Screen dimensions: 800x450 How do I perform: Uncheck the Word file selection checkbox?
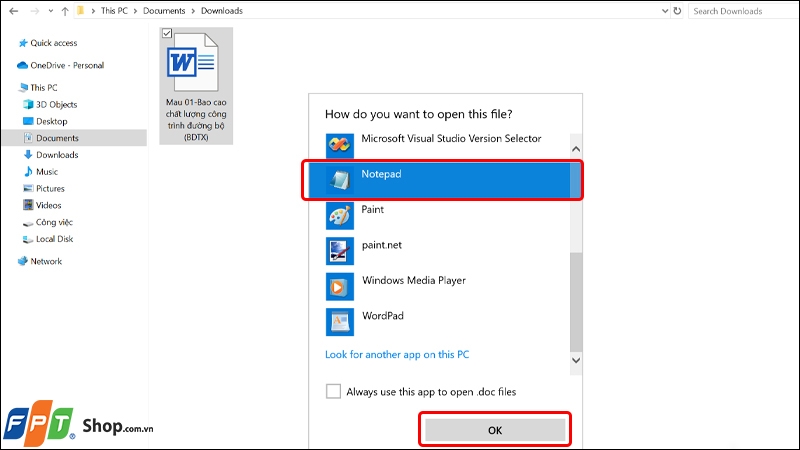167,33
